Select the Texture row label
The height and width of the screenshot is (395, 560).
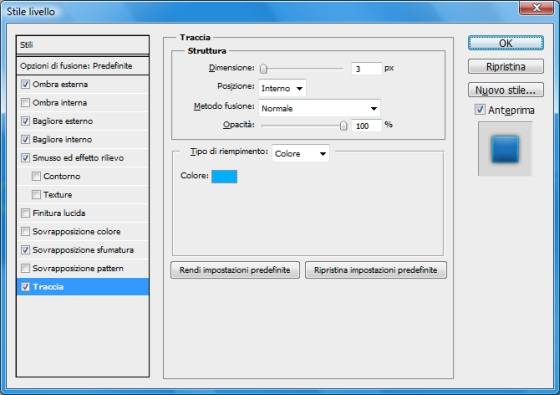[58, 195]
